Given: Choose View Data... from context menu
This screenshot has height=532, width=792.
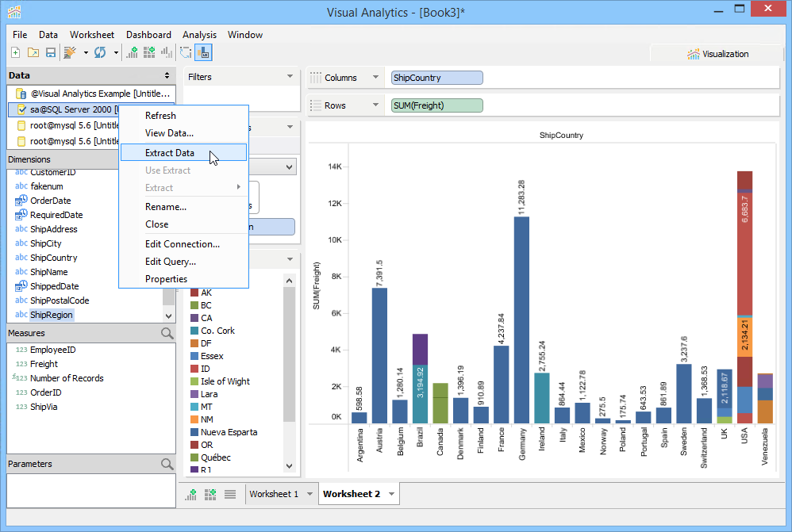Looking at the screenshot, I should (x=184, y=133).
